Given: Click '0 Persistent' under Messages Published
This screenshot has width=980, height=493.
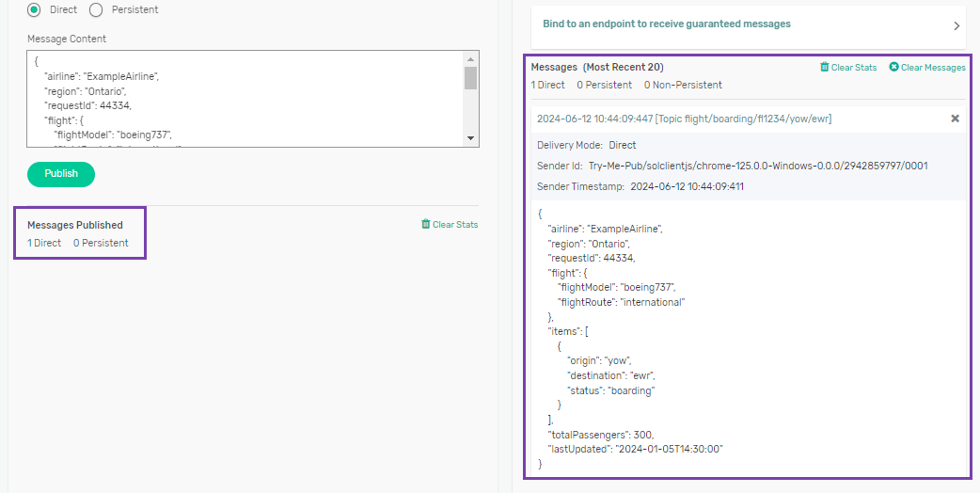Looking at the screenshot, I should (101, 243).
